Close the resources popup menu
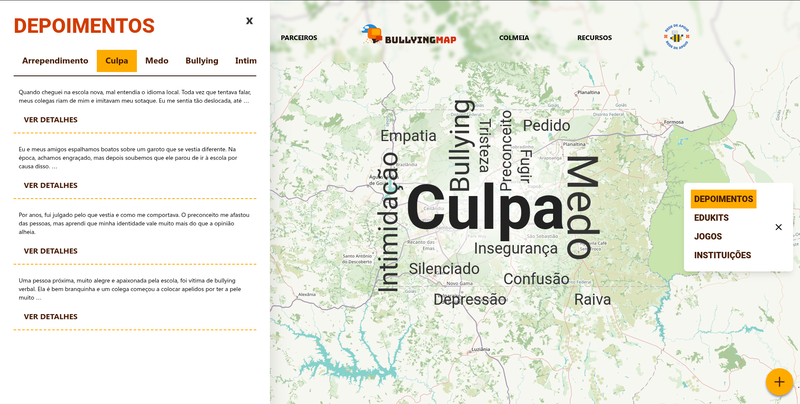800x404 pixels. pos(778,227)
